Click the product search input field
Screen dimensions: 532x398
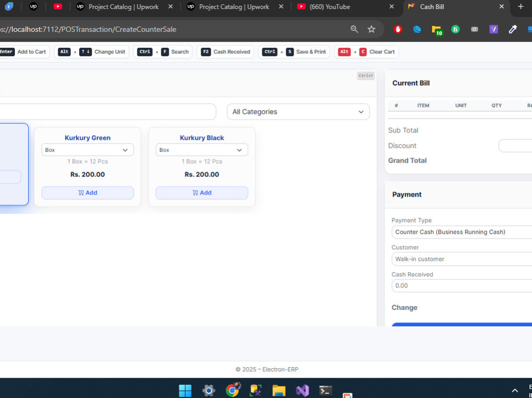[x=108, y=112]
